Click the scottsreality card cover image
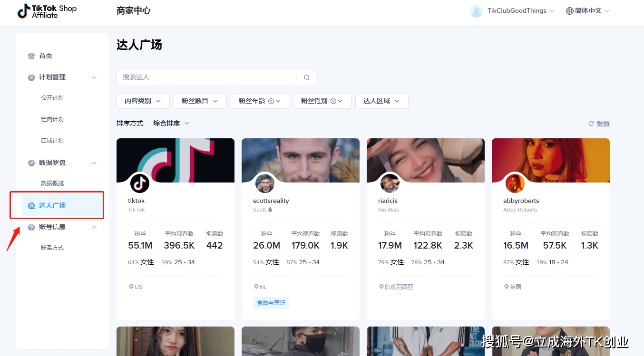Viewport: 644px width, 356px height. click(301, 160)
